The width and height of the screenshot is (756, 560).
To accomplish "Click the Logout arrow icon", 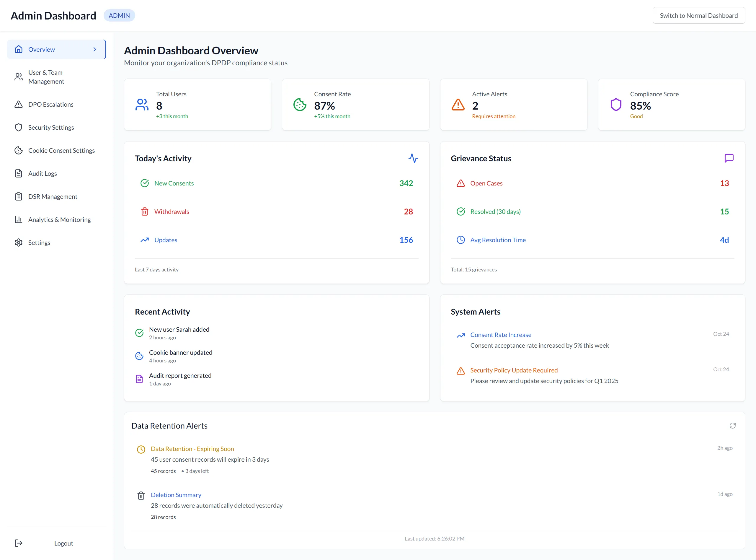I will (x=19, y=543).
